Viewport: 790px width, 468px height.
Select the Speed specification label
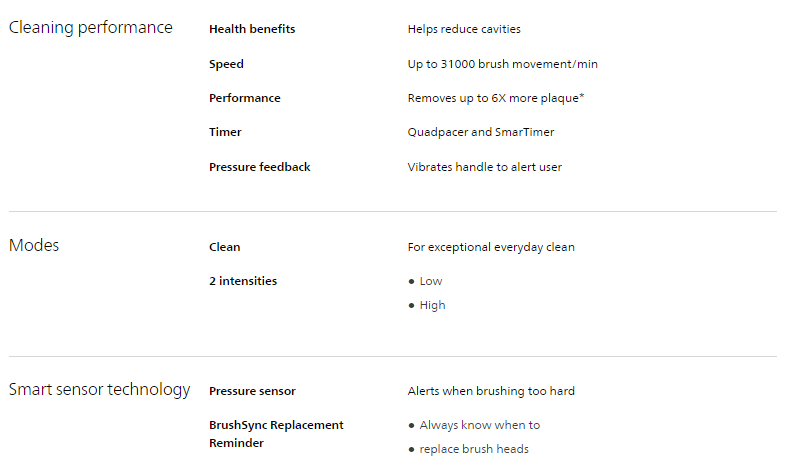pyautogui.click(x=226, y=64)
